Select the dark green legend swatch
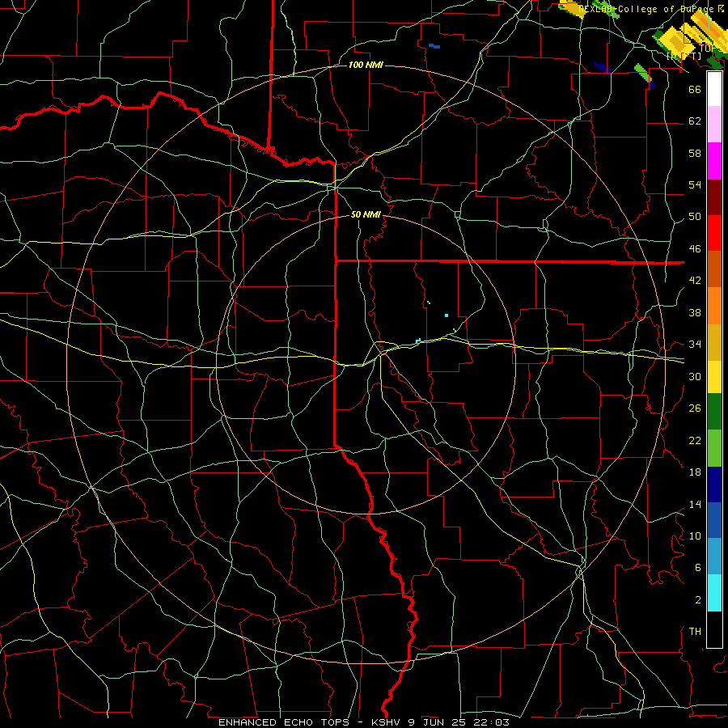 (x=714, y=412)
